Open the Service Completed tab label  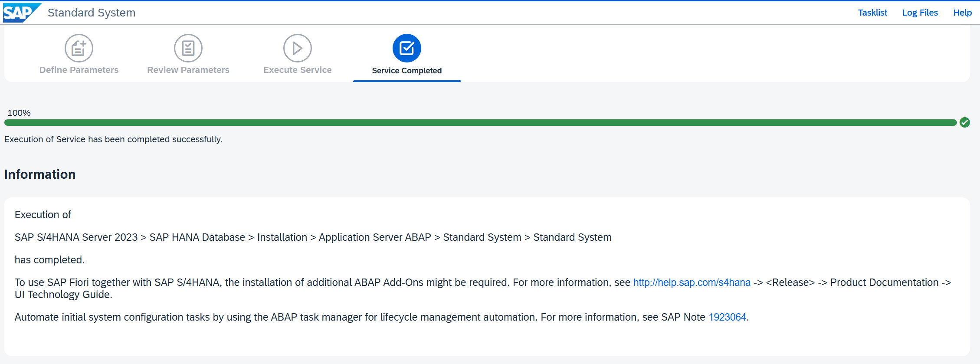pyautogui.click(x=407, y=71)
